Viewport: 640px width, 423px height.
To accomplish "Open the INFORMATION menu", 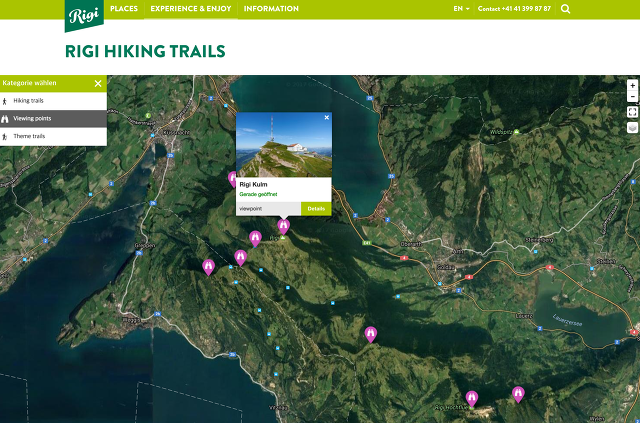I will (x=271, y=9).
